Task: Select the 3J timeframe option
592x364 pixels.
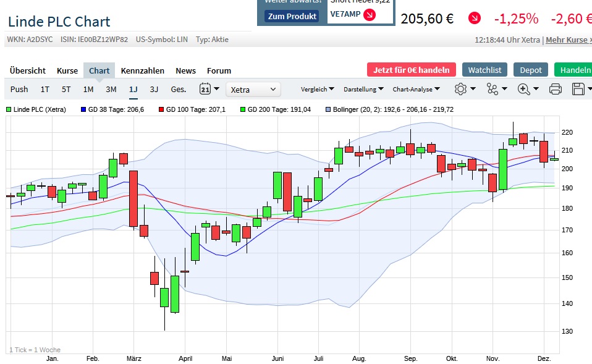Action: (153, 89)
